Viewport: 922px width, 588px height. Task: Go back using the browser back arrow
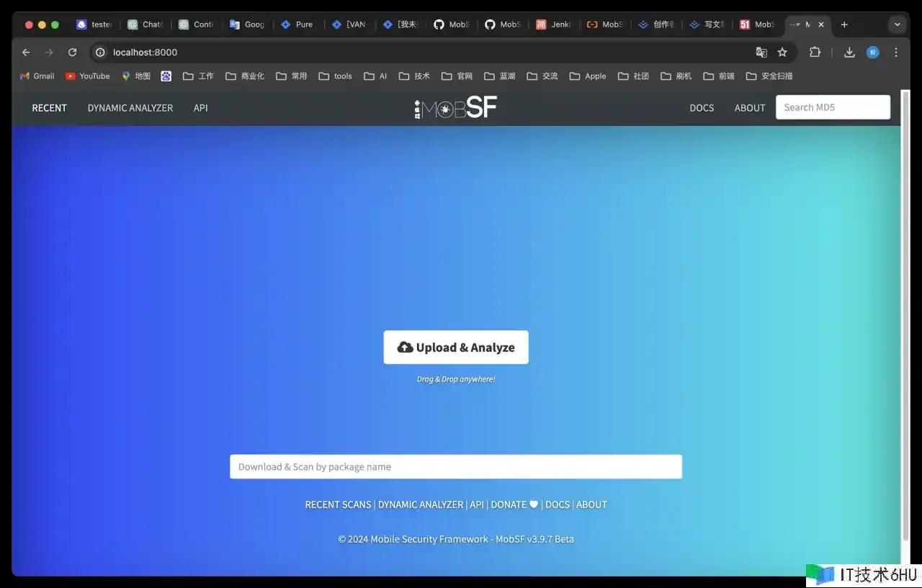click(x=26, y=52)
